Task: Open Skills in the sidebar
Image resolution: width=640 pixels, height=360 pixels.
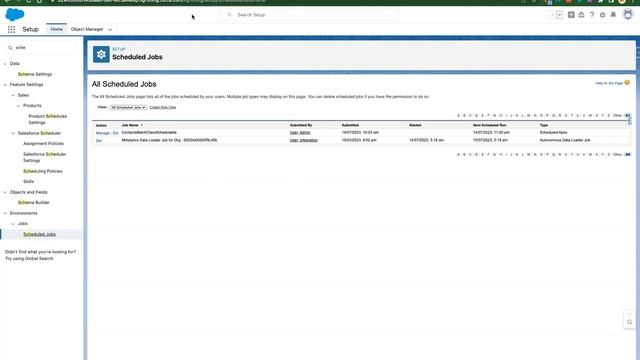Action: pos(29,181)
